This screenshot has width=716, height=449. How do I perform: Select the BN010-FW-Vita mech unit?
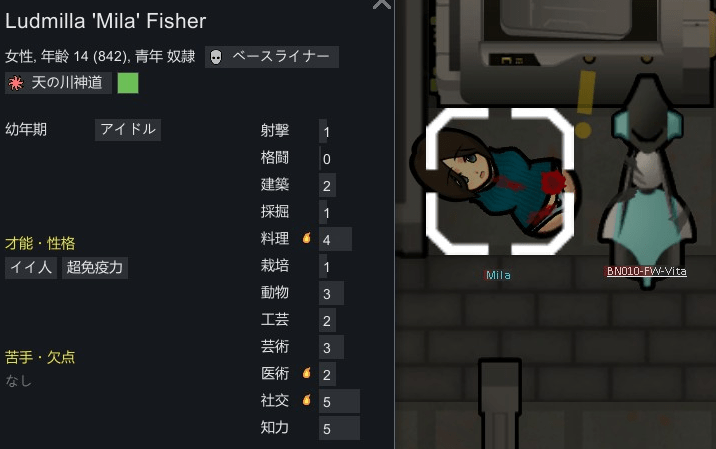click(647, 180)
